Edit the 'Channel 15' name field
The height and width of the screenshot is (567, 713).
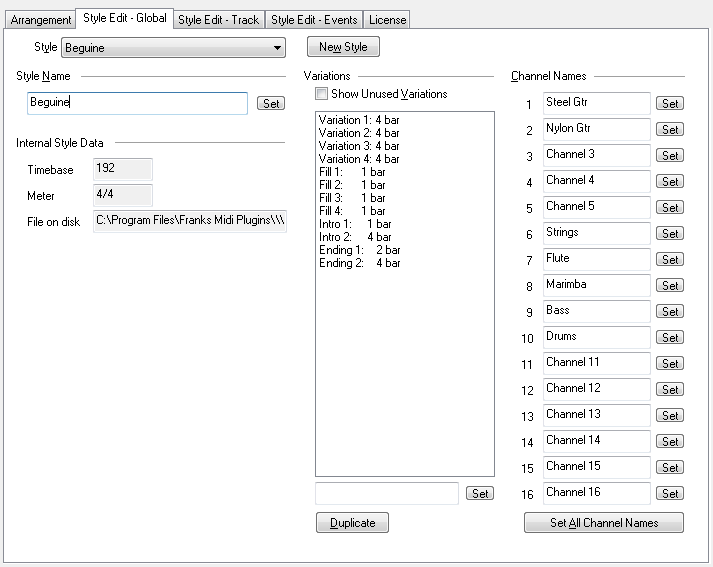click(x=597, y=467)
